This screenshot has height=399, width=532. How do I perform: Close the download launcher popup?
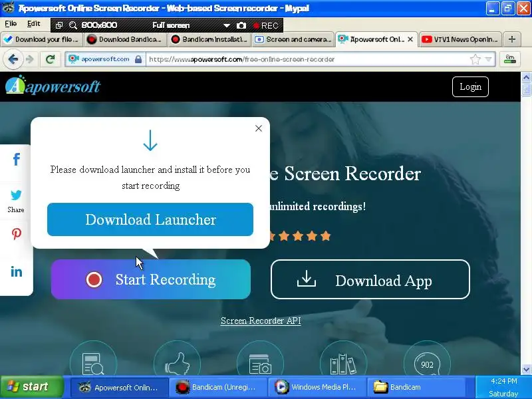[259, 128]
